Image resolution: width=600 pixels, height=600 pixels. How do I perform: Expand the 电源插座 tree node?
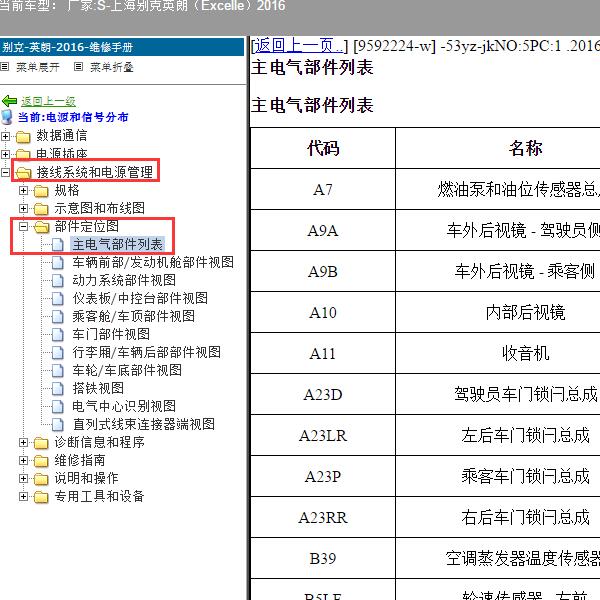coord(5,154)
